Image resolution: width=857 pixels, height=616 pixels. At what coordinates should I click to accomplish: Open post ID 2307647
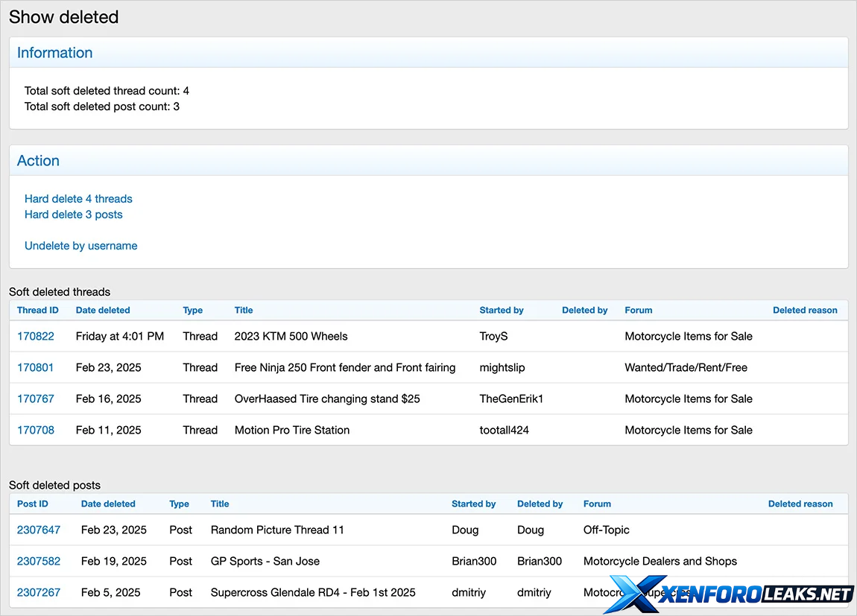pos(39,530)
